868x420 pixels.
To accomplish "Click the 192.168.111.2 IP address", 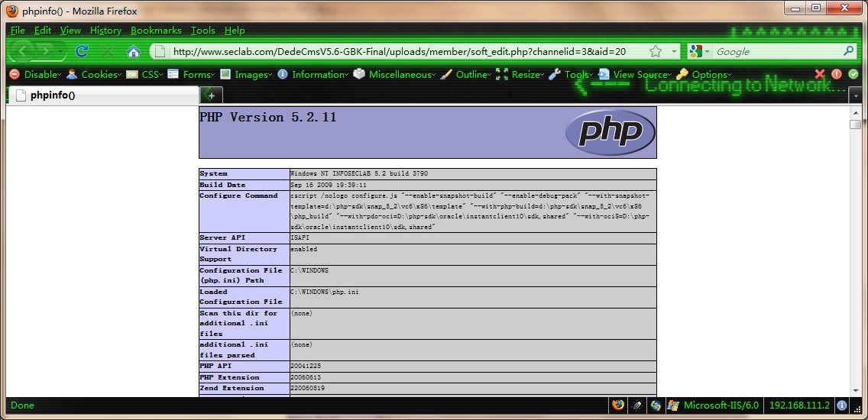I will pos(799,405).
